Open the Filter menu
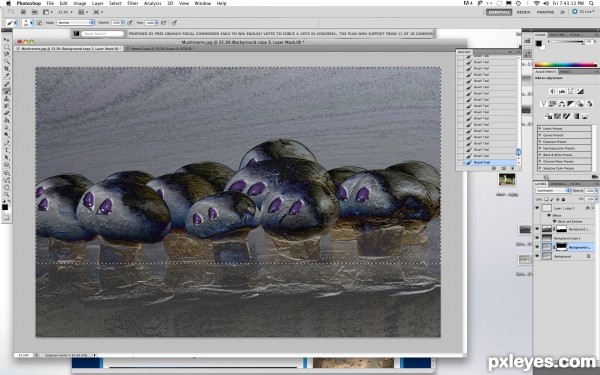 tap(132, 3)
